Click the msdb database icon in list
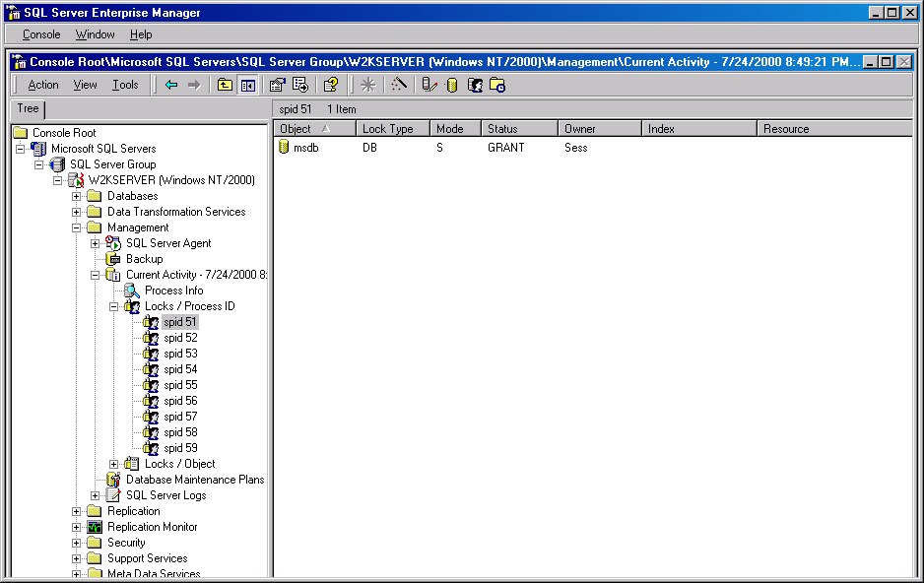This screenshot has width=924, height=583. pos(284,148)
